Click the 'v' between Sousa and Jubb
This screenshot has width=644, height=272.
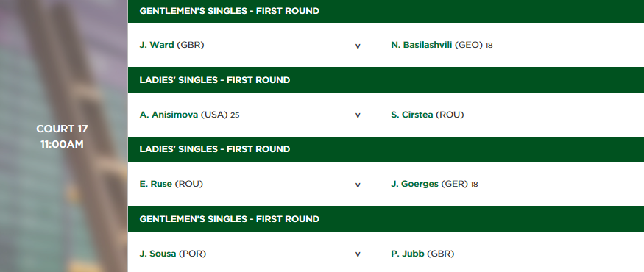click(x=358, y=254)
